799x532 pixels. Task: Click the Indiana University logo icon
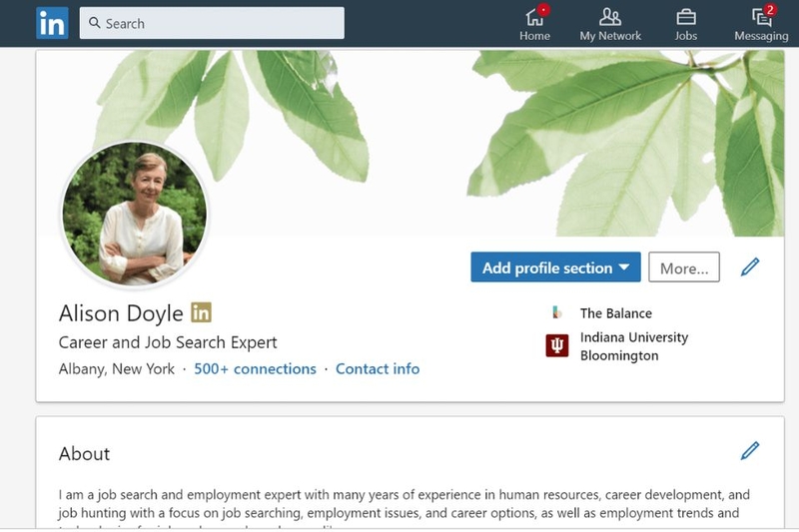(x=557, y=345)
